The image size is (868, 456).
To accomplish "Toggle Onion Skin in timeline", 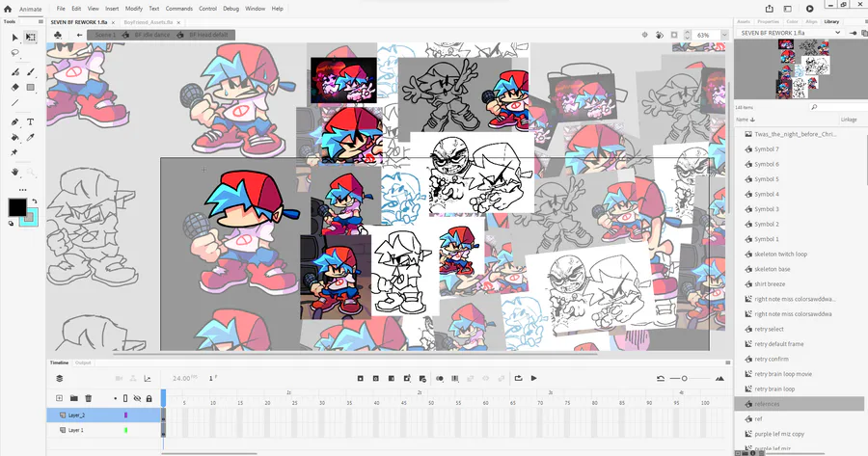I will tap(440, 379).
